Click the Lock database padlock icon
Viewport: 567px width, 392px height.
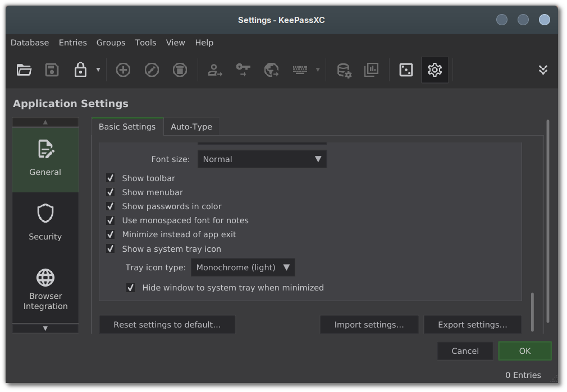[80, 70]
